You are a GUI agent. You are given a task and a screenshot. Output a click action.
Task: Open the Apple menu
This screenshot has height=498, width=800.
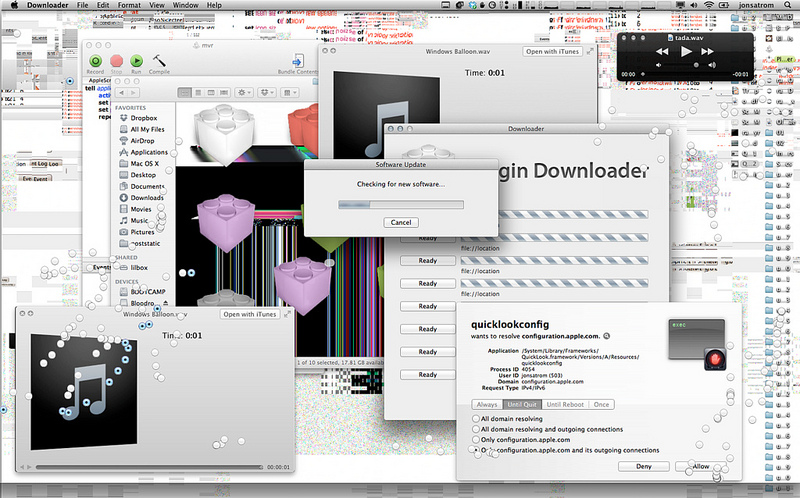click(14, 5)
